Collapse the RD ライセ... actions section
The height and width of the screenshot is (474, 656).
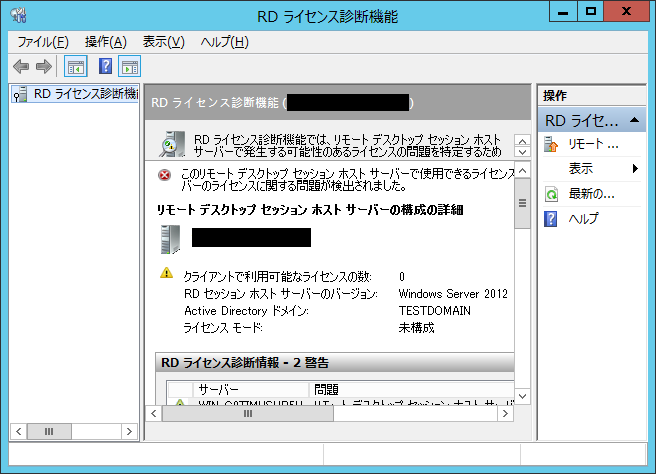[x=634, y=120]
